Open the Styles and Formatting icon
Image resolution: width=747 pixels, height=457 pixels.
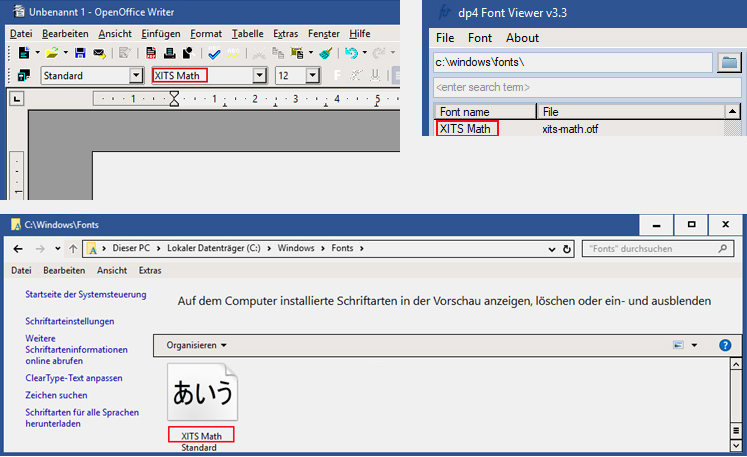click(x=24, y=76)
